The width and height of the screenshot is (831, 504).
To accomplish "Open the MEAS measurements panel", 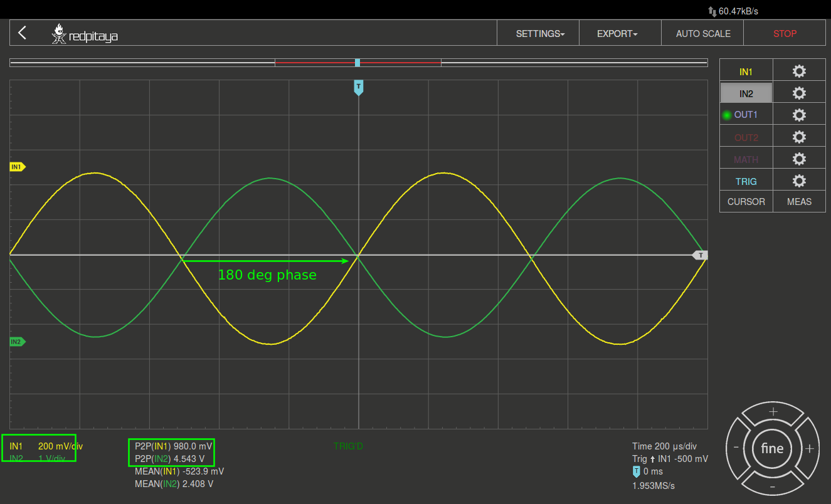I will pyautogui.click(x=799, y=202).
